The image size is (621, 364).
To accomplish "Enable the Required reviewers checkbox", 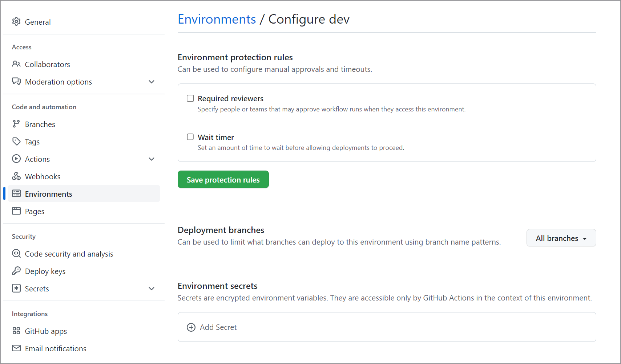I will click(x=190, y=98).
